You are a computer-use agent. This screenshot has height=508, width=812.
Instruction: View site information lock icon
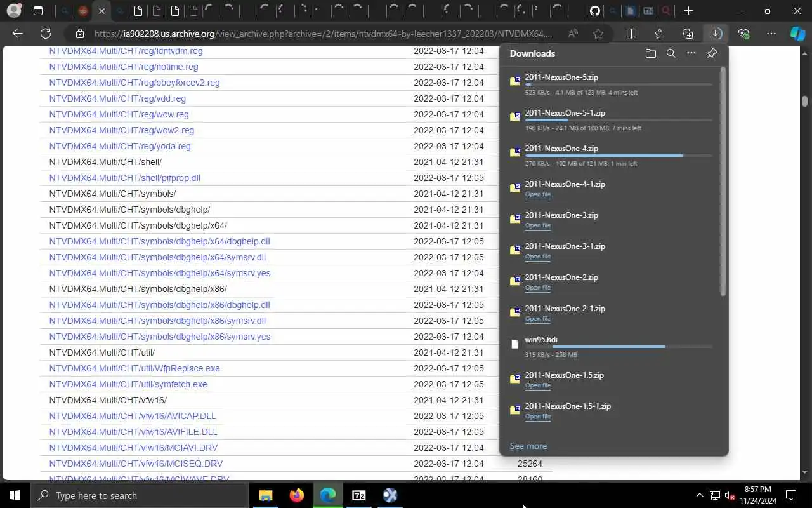79,34
